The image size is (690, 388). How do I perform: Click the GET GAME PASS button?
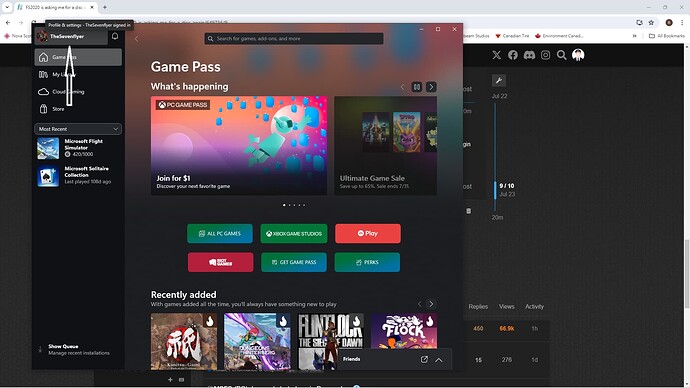point(294,262)
